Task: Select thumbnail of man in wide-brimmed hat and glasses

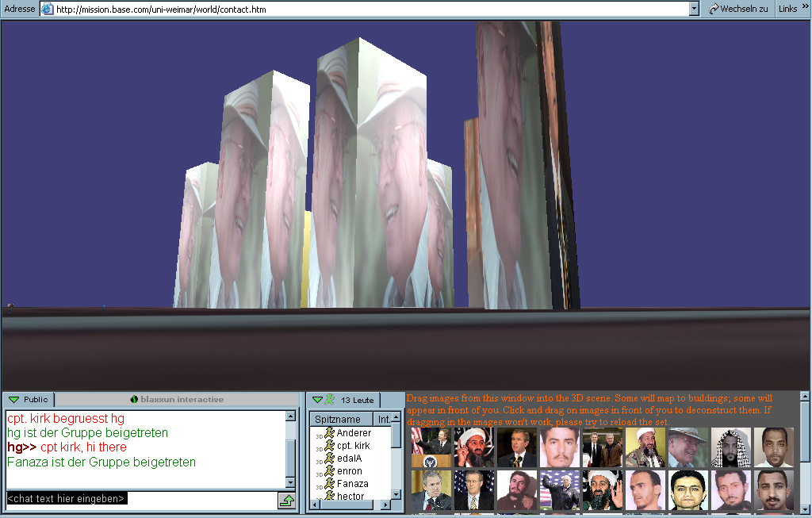Action: pos(688,447)
